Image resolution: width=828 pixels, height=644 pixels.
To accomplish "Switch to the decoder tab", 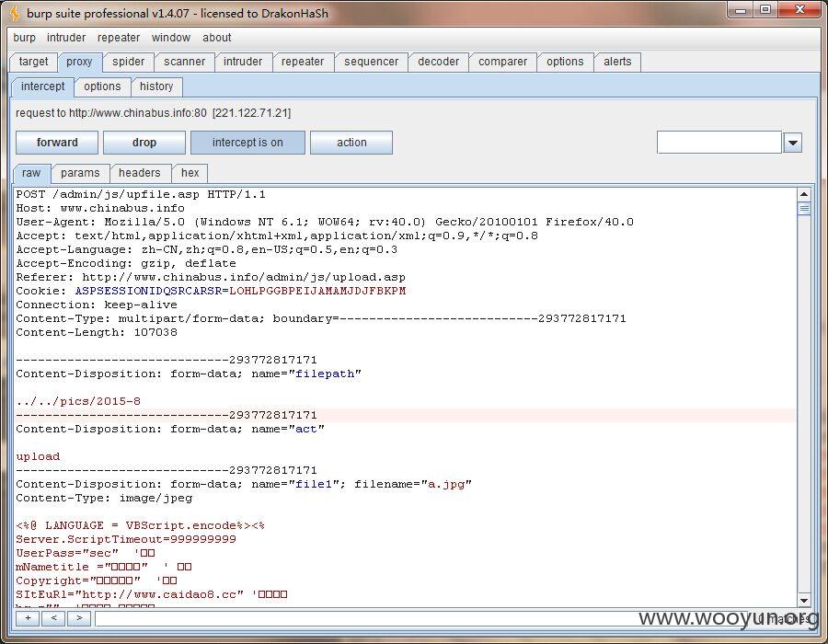I will point(438,62).
